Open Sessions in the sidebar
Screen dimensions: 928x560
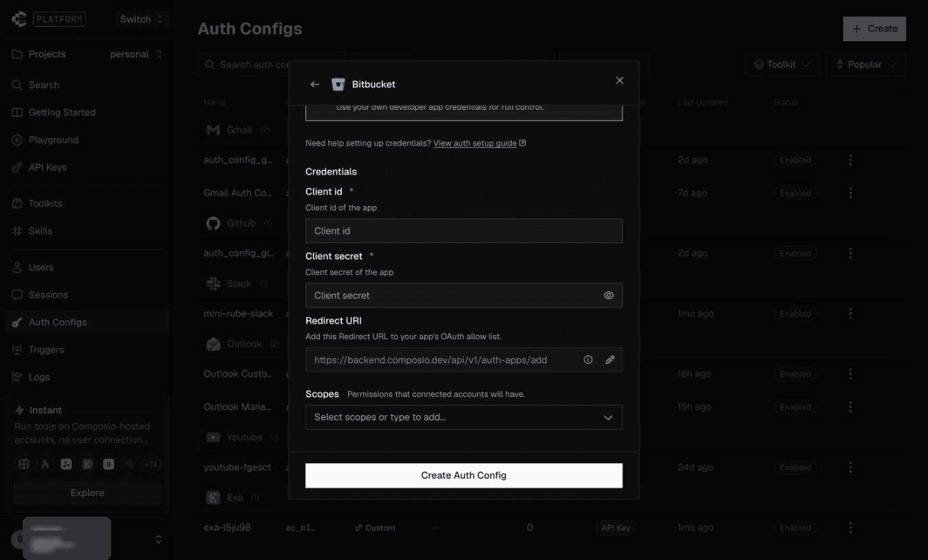coord(87,295)
